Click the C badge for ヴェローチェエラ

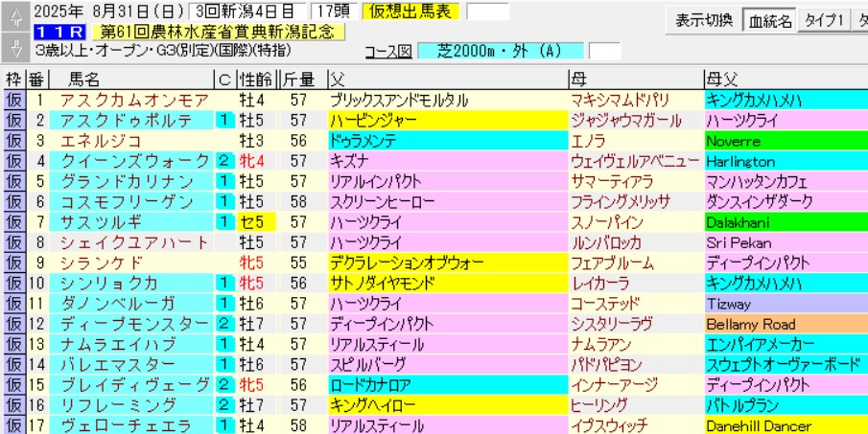pyautogui.click(x=223, y=425)
